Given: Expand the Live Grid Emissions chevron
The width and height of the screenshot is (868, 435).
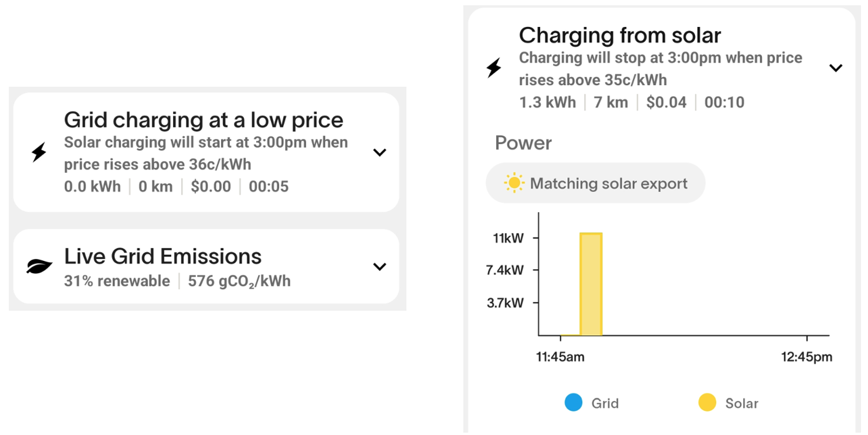Looking at the screenshot, I should point(380,267).
